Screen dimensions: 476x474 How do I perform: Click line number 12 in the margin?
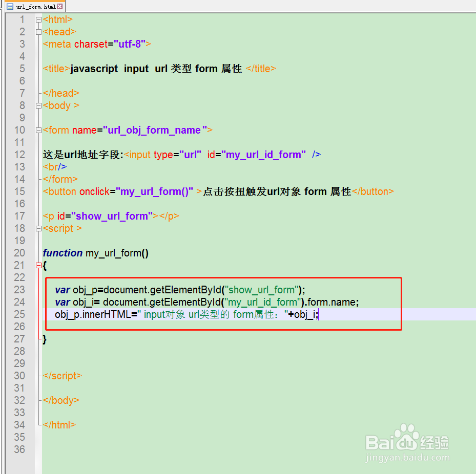[20, 155]
